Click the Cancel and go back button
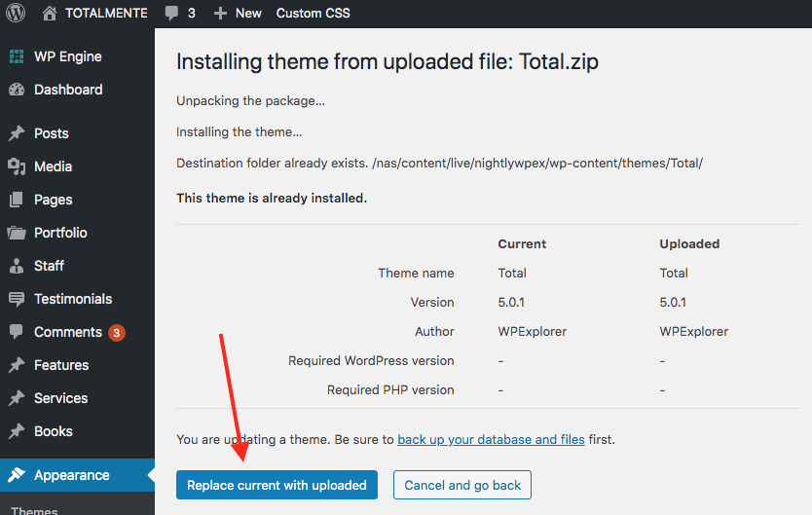812x515 pixels. point(461,485)
